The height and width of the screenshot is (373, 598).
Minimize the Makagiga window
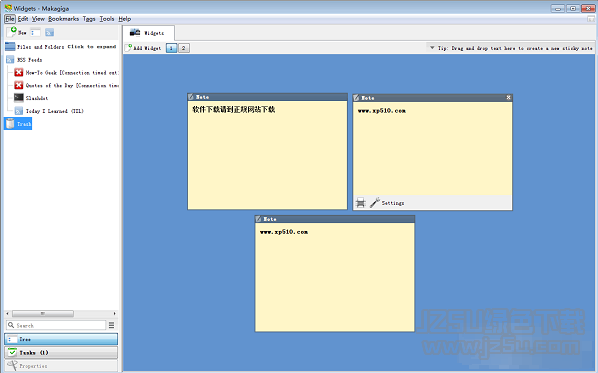coord(558,8)
